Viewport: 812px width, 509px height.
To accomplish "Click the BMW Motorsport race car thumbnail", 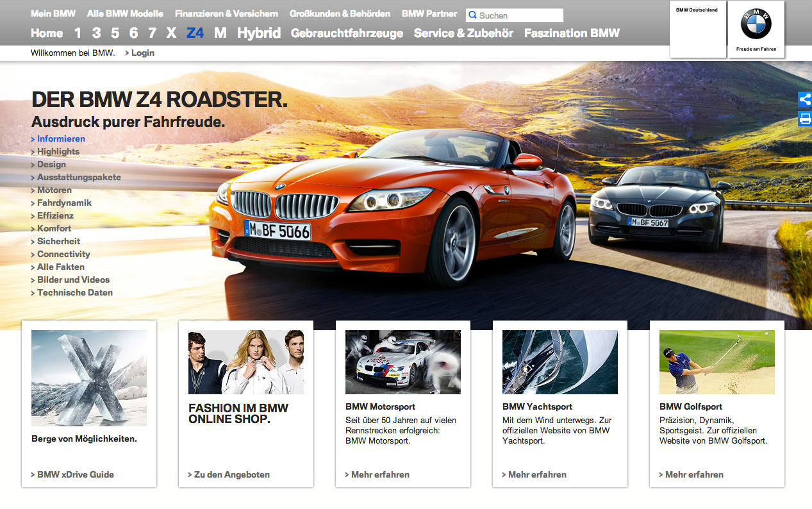I will [403, 362].
